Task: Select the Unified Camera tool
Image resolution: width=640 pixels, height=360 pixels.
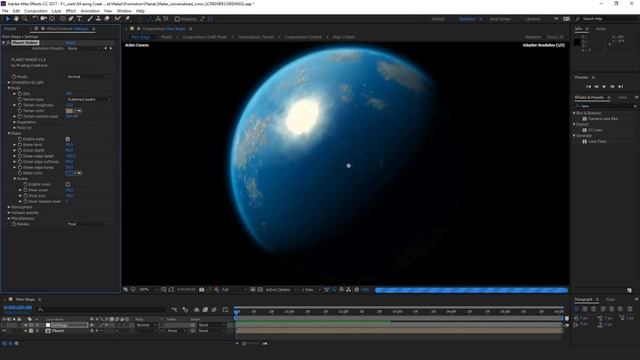Action: pos(43,19)
